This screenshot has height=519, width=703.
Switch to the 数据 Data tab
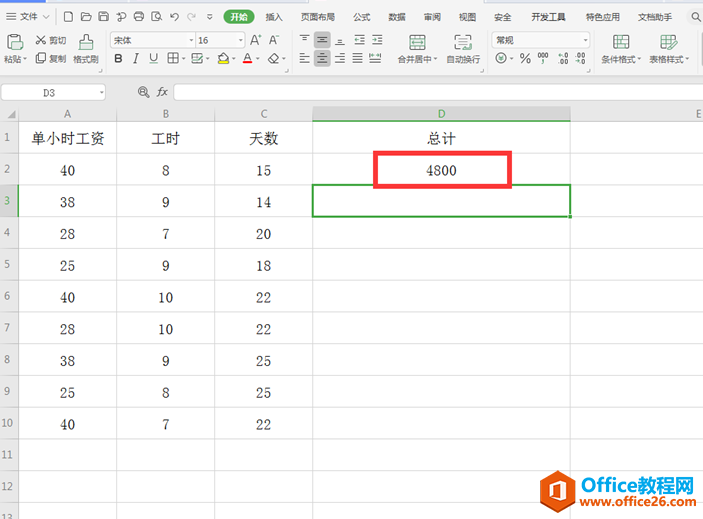(x=397, y=17)
